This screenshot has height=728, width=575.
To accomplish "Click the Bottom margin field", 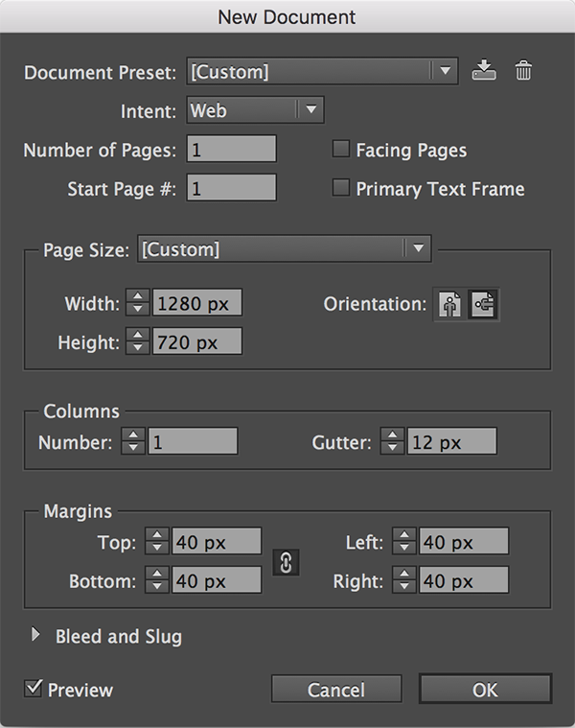I will coord(217,580).
